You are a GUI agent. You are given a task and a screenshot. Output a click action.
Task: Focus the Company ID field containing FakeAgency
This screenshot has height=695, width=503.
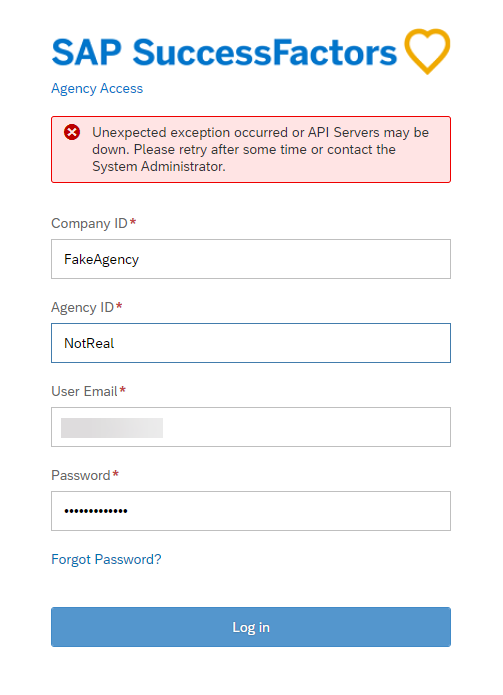[x=251, y=259]
